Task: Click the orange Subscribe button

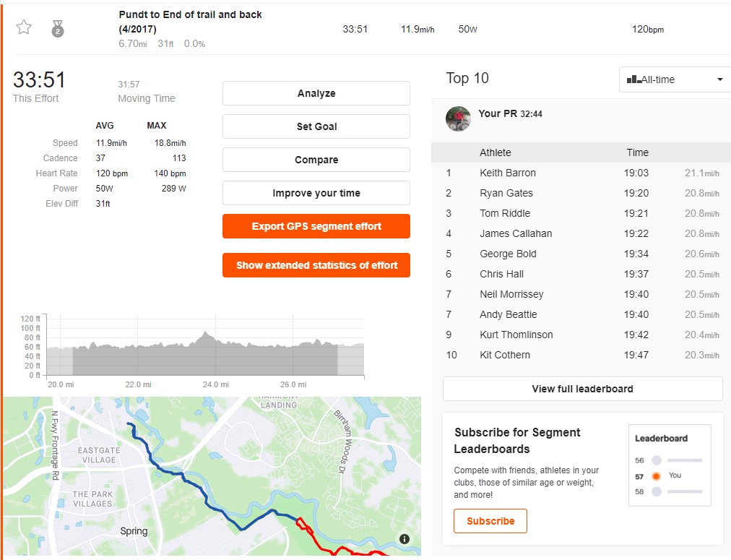Action: (490, 521)
